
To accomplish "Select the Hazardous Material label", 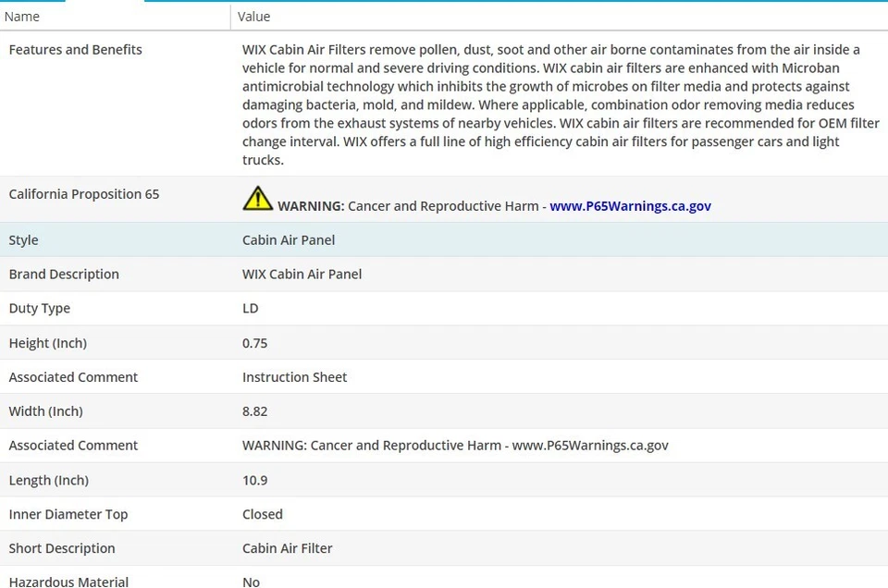I will pos(68,582).
